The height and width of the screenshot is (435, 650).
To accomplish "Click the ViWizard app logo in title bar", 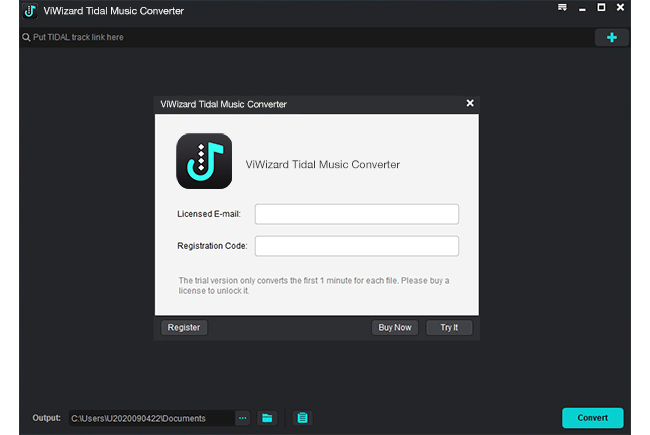I will pos(30,11).
